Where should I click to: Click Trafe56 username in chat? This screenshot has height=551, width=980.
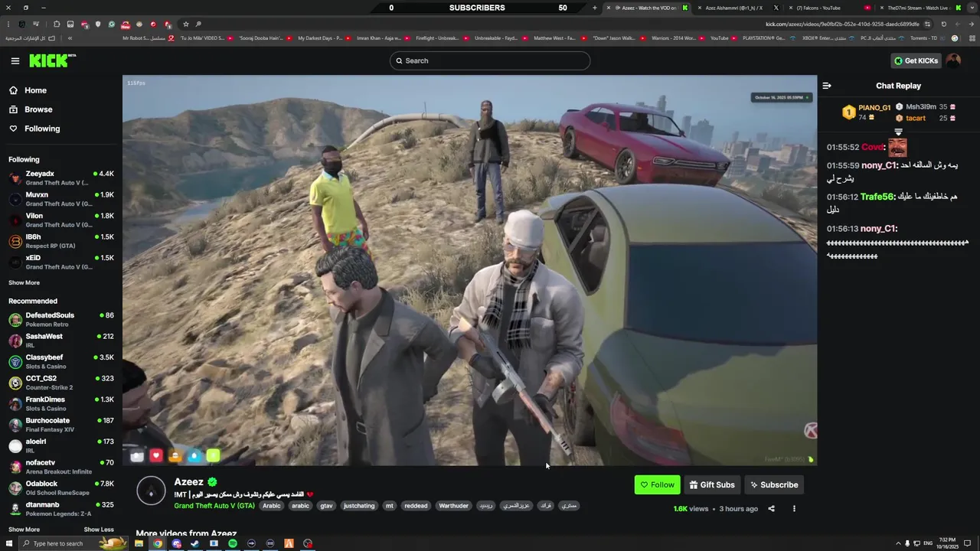pyautogui.click(x=877, y=197)
